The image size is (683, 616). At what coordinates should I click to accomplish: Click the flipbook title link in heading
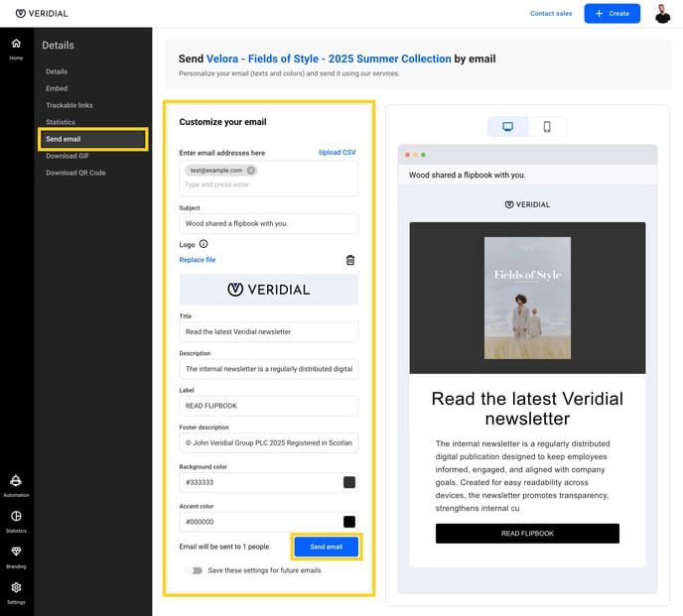pos(329,59)
